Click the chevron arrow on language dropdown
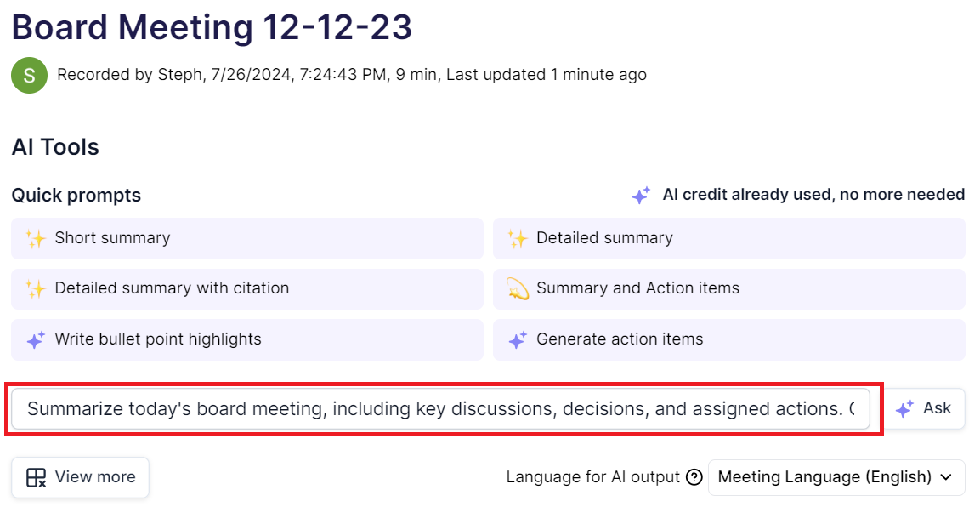Viewport: 980px width, 524px height. pos(946,477)
